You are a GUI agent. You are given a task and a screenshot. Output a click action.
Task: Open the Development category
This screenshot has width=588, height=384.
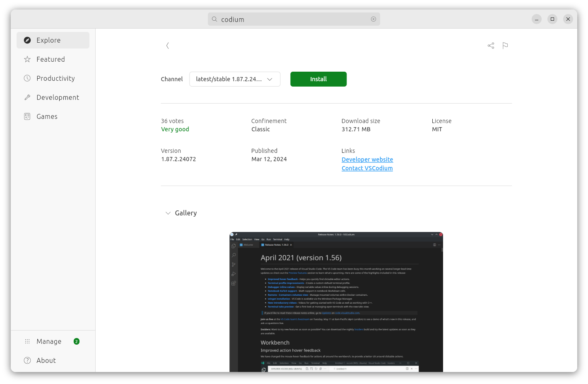(53, 97)
